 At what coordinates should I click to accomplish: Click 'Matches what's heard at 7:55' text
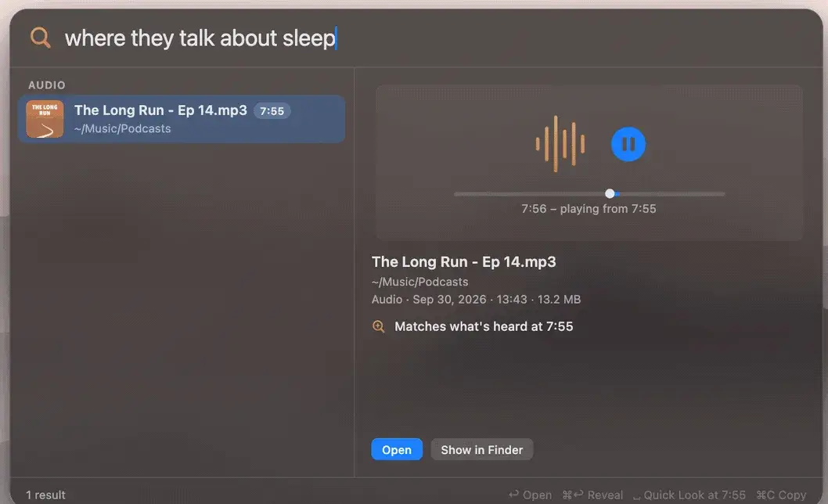tap(484, 326)
